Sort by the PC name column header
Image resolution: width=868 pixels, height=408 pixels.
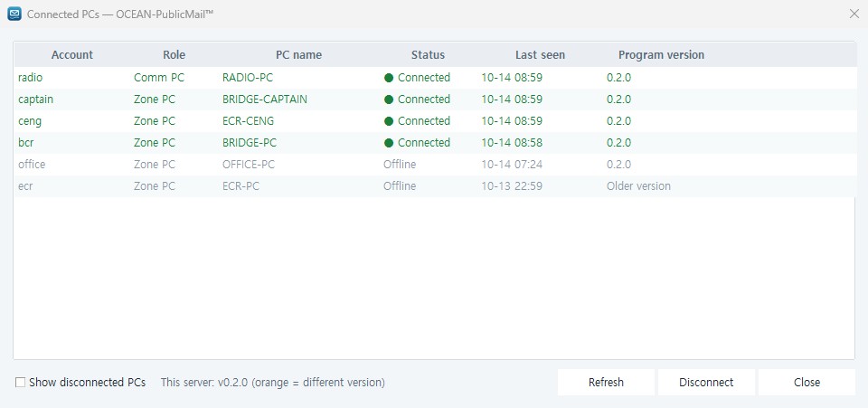299,55
